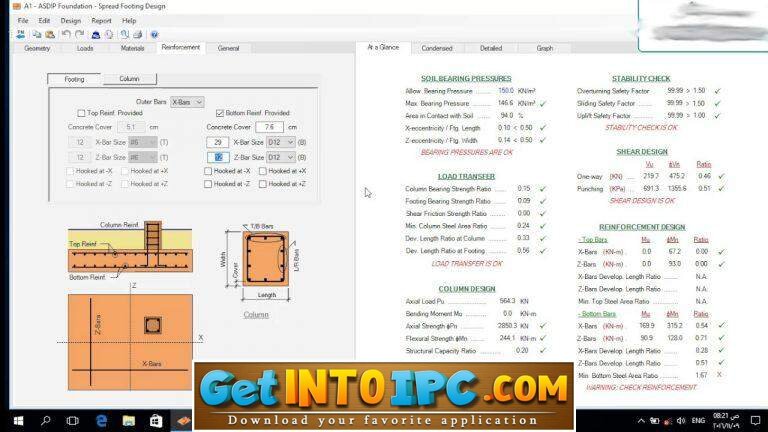
Task: Select the Column reinforcement sub-tab
Action: point(129,79)
